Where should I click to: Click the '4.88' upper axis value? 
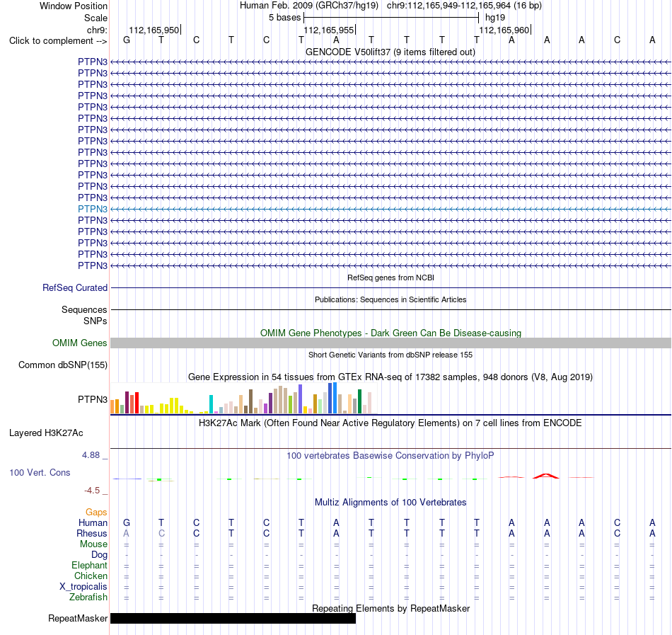[91, 455]
